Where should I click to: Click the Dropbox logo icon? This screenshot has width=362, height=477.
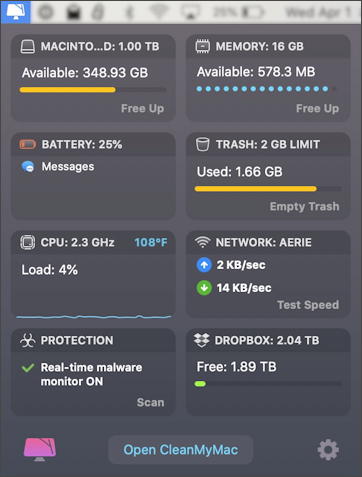(202, 340)
